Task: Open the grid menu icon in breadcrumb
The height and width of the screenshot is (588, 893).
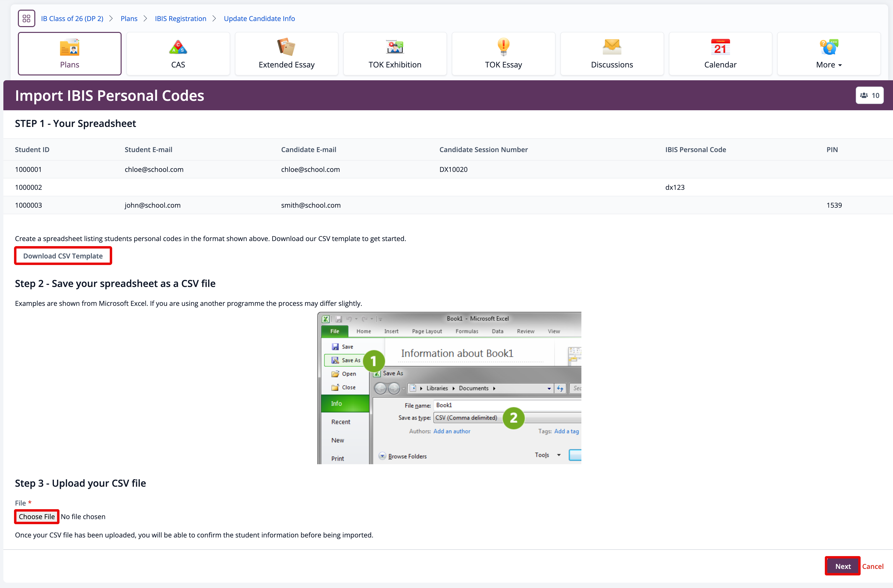Action: pos(26,18)
